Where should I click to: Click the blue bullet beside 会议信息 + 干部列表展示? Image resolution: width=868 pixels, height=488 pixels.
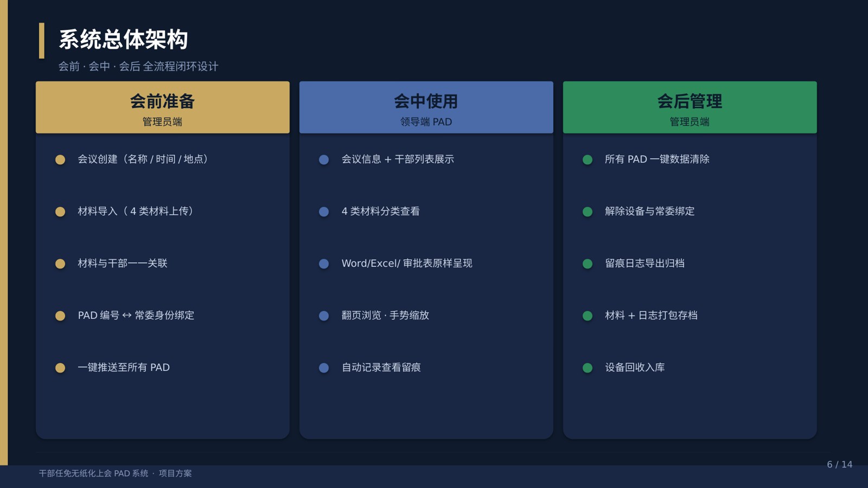tap(324, 159)
